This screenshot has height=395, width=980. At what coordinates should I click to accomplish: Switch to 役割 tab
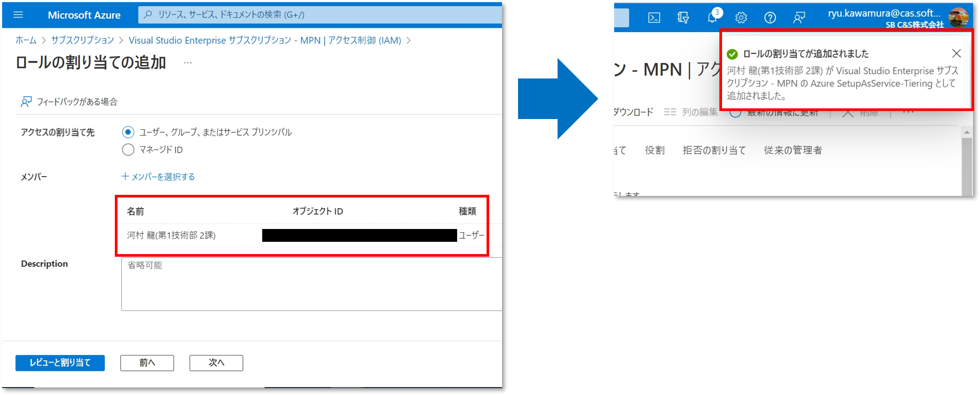[655, 150]
